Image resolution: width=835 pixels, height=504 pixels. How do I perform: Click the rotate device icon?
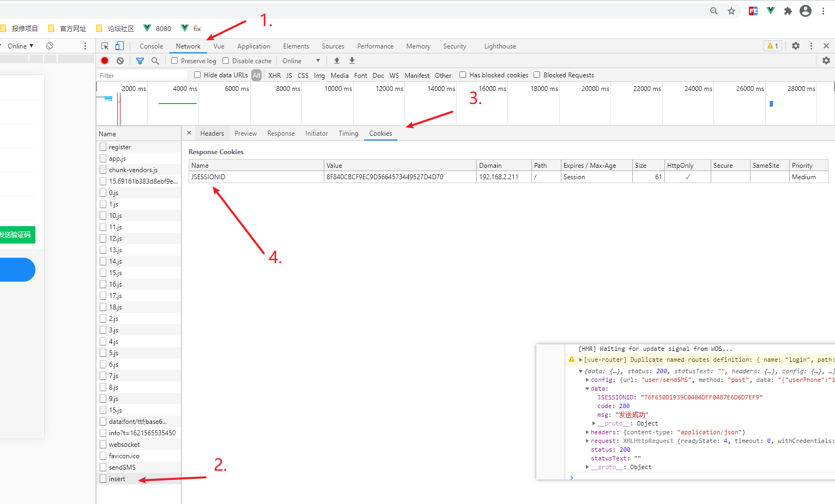[50, 46]
